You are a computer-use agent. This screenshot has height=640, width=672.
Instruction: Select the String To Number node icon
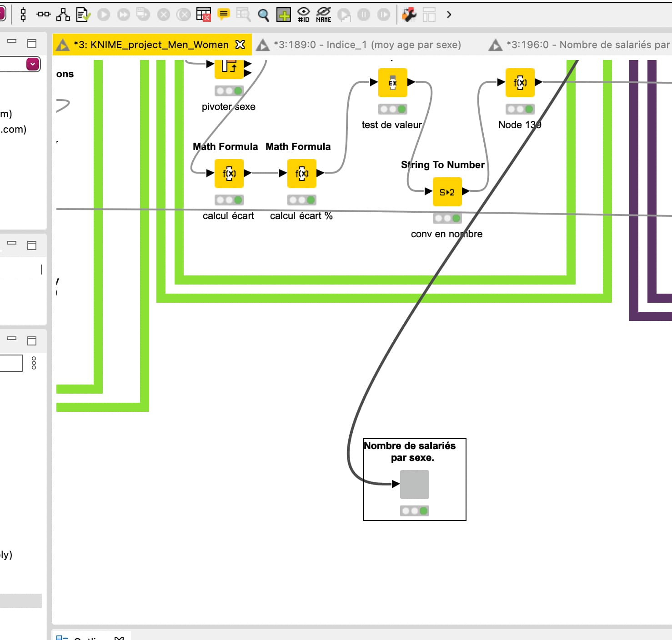pyautogui.click(x=447, y=192)
